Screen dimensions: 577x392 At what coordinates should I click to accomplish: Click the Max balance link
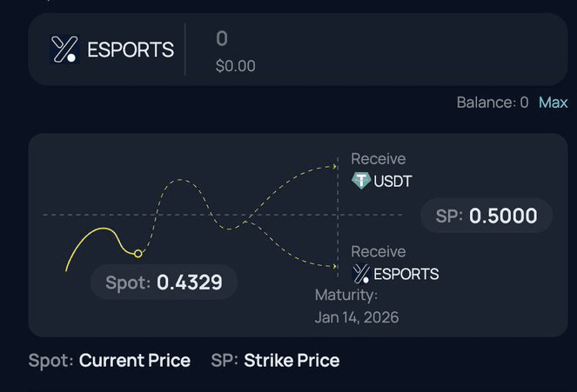point(553,103)
